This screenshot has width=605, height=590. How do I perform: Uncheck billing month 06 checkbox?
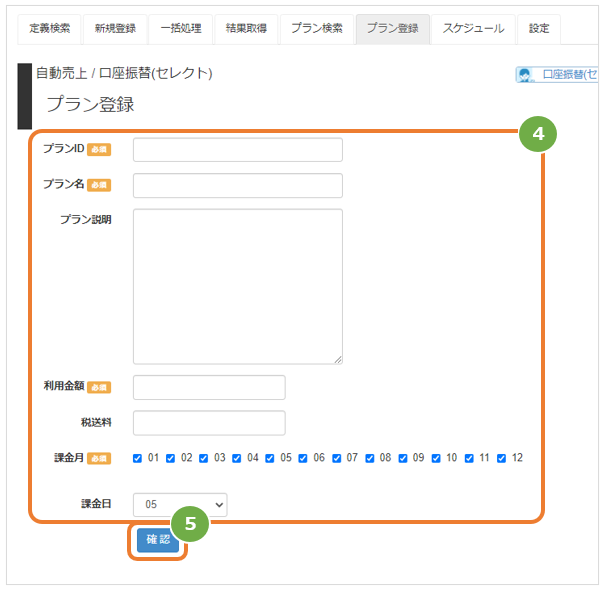(303, 458)
